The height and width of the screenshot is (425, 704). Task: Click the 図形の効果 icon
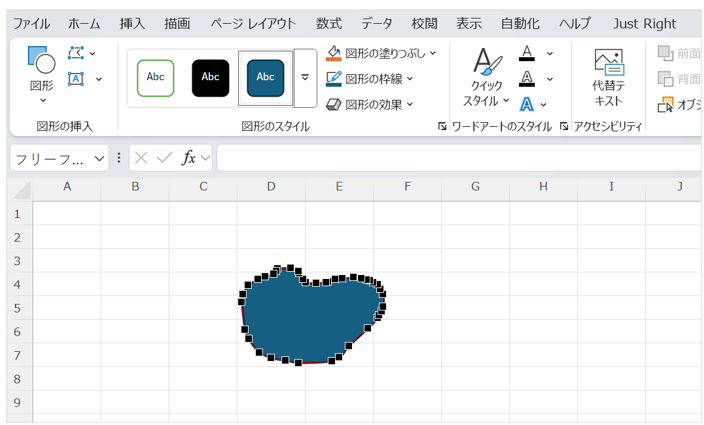click(334, 105)
